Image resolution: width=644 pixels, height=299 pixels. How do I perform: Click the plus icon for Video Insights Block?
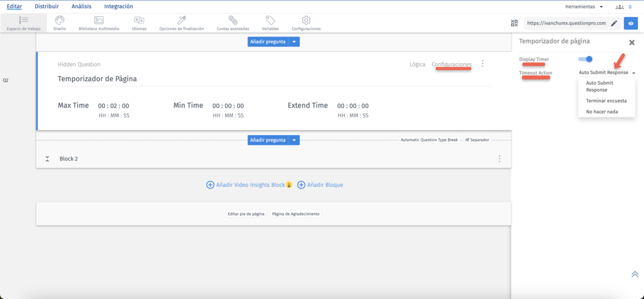(x=210, y=185)
